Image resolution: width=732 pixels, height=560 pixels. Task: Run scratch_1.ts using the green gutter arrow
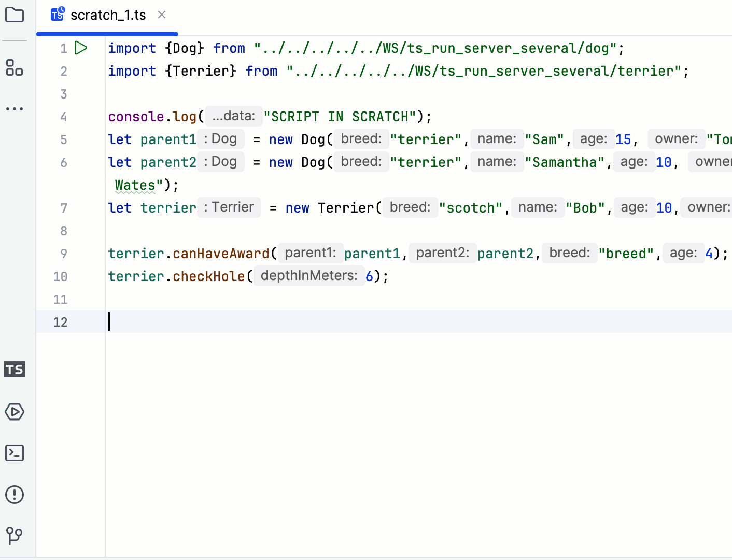coord(81,48)
